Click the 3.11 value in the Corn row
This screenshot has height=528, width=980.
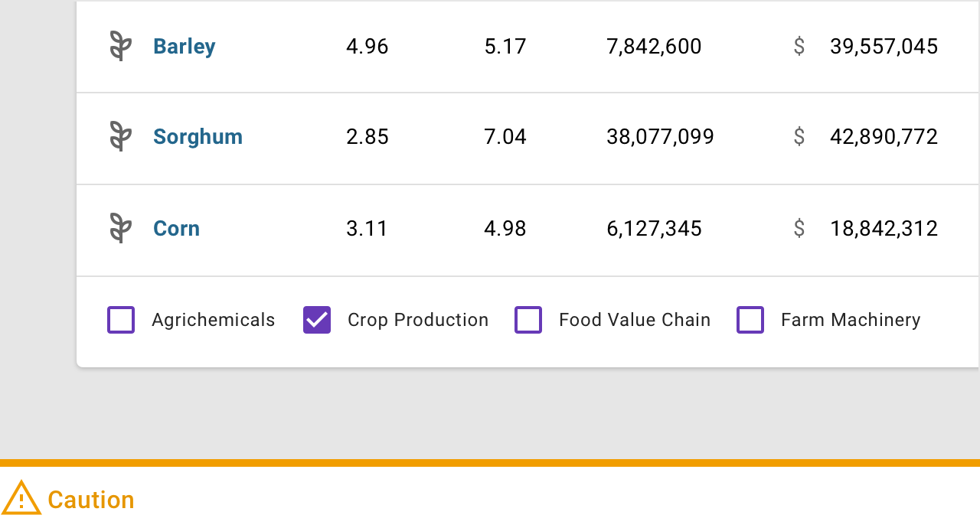[x=367, y=229]
